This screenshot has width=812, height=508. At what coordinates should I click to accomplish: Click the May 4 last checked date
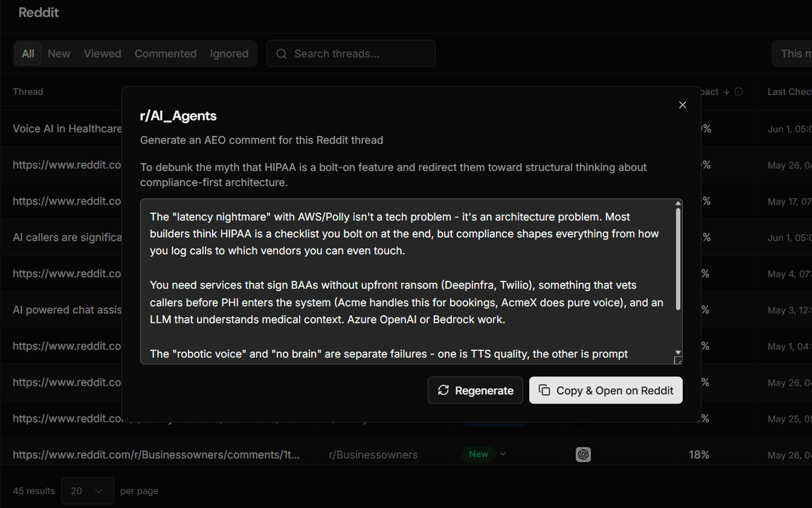(x=790, y=274)
